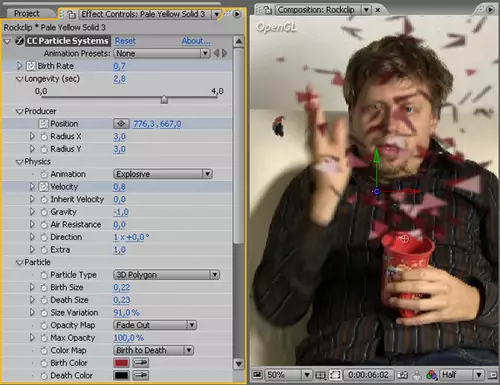Click the Inherit Velocity stopwatch icon
500x385 pixels.
[x=44, y=199]
